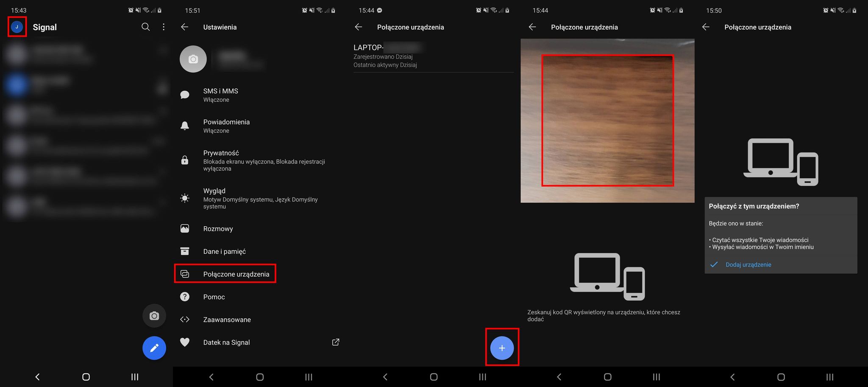The width and height of the screenshot is (868, 387).
Task: Open Prywatność settings
Action: (x=260, y=160)
